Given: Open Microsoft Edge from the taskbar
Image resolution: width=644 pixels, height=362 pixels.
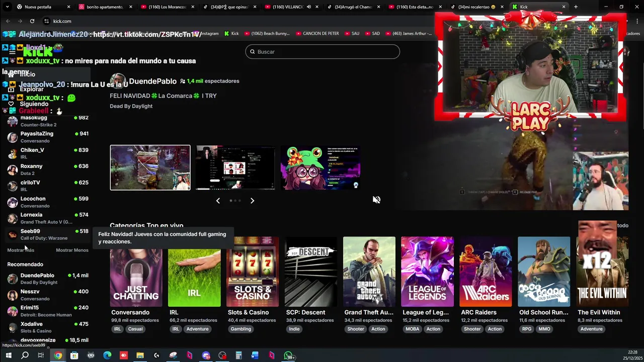Looking at the screenshot, I should click(x=107, y=355).
